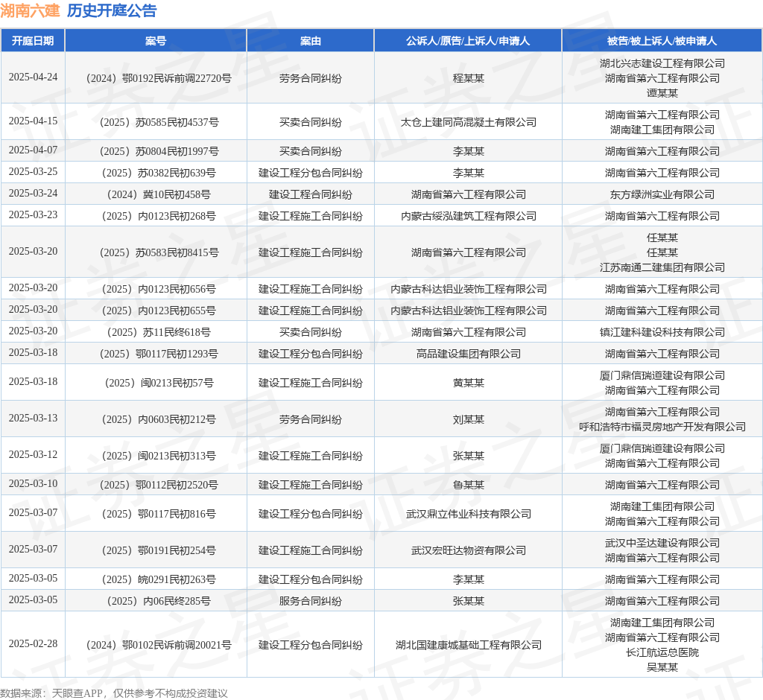
Task: Select the date 2025-03-23
Action: pos(33,215)
